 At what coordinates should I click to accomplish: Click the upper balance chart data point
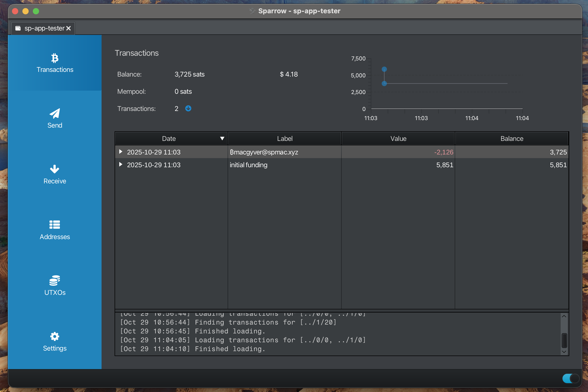tap(384, 69)
